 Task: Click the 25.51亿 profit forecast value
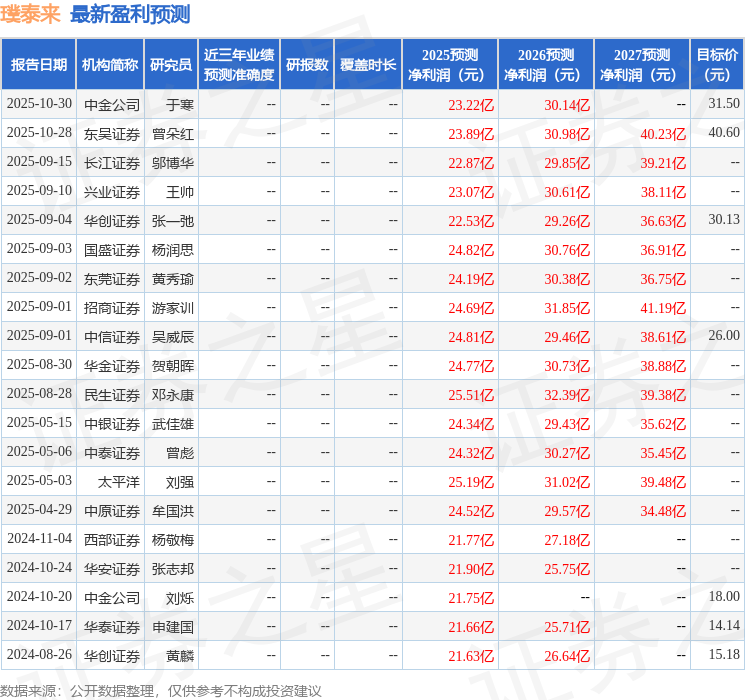471,394
